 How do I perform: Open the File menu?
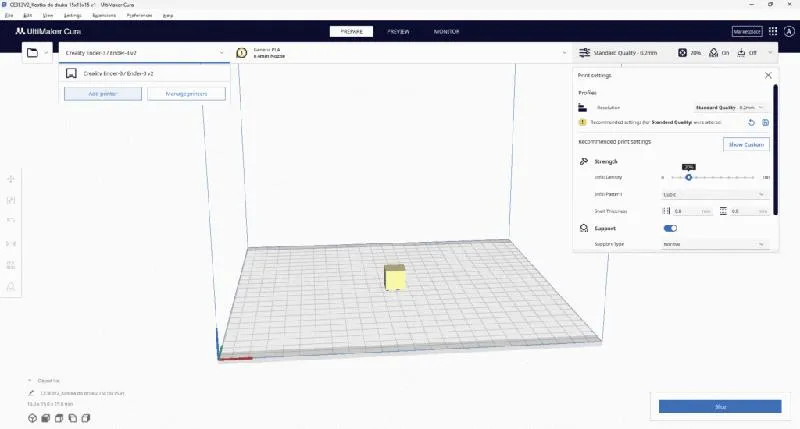click(x=9, y=15)
